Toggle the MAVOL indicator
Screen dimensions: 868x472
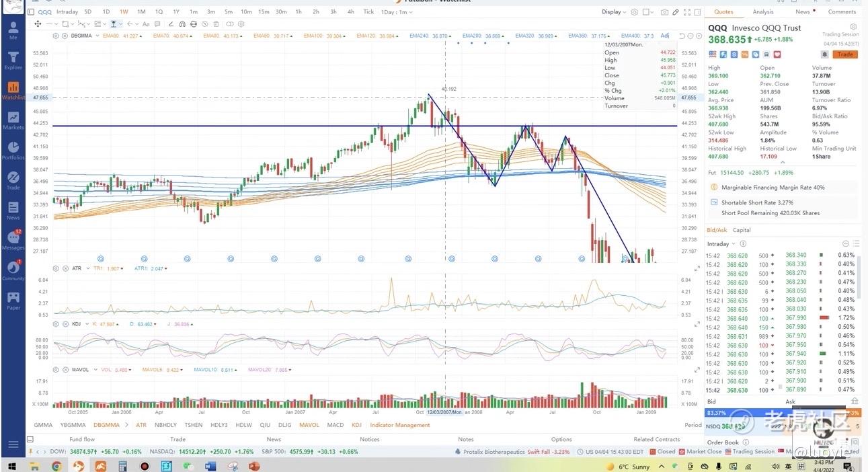tap(309, 425)
